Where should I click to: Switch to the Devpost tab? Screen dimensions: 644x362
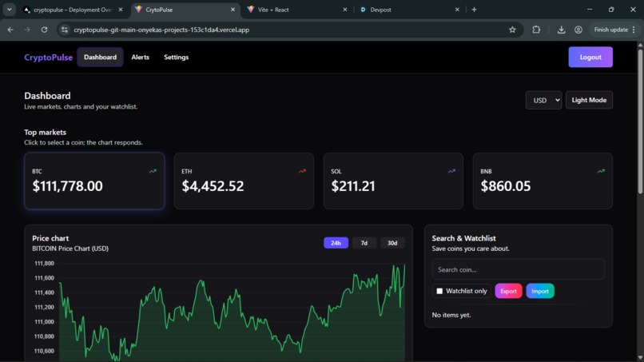point(410,10)
